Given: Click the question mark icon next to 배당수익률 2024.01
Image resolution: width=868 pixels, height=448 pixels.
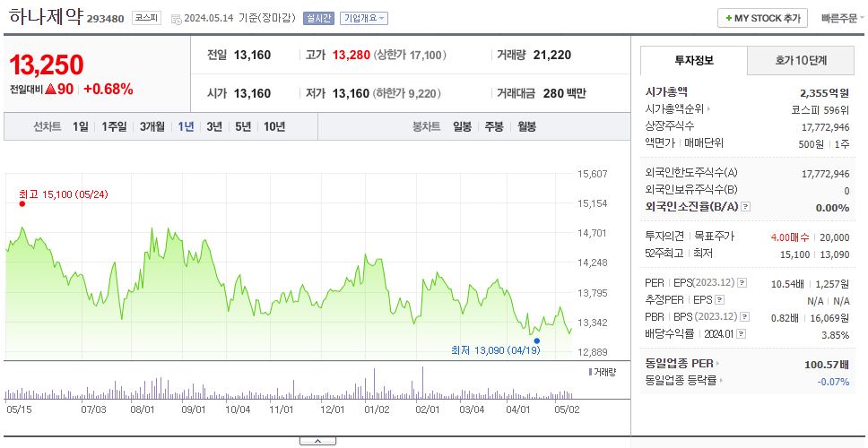Looking at the screenshot, I should coord(742,334).
